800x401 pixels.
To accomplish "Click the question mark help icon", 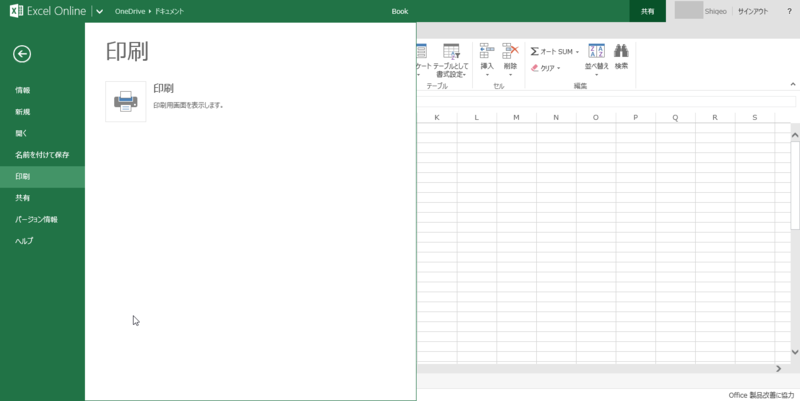I will pos(789,11).
